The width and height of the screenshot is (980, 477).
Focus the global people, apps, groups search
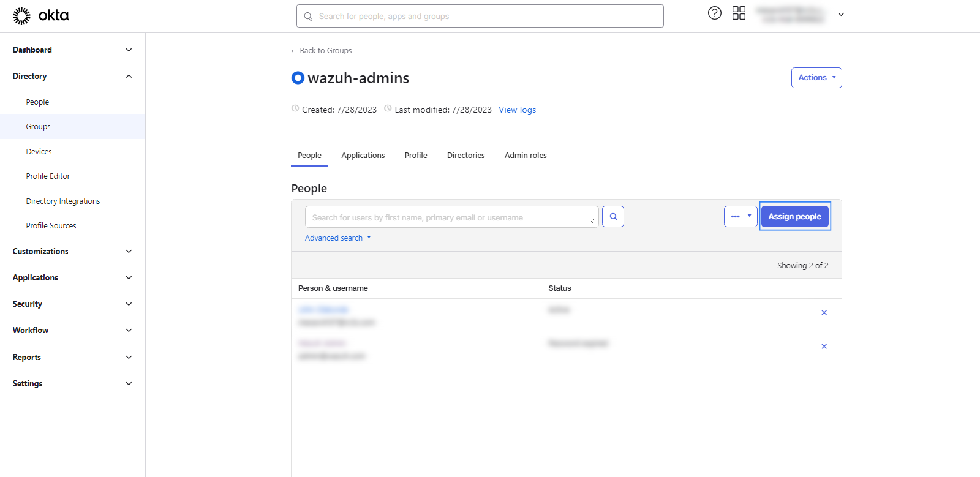tap(480, 17)
